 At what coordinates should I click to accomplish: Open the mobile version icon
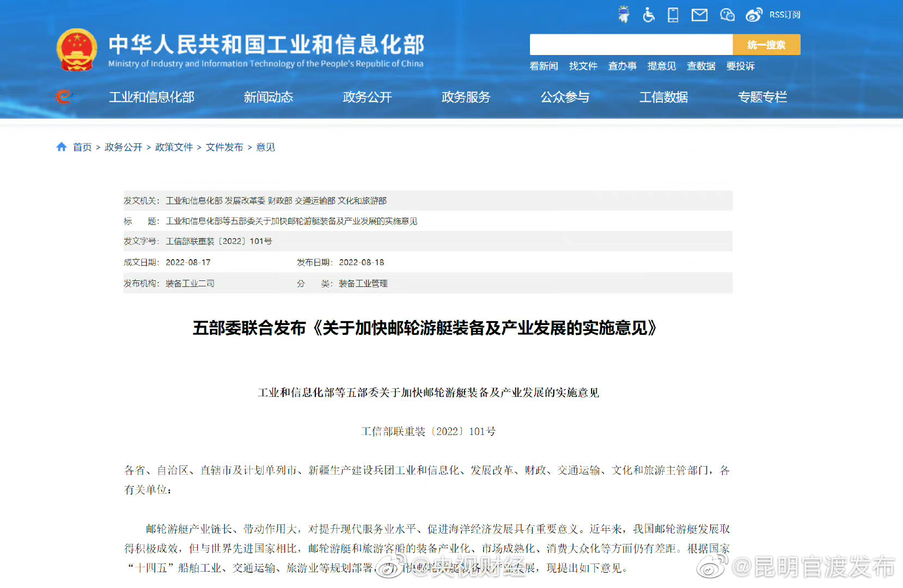pyautogui.click(x=673, y=15)
